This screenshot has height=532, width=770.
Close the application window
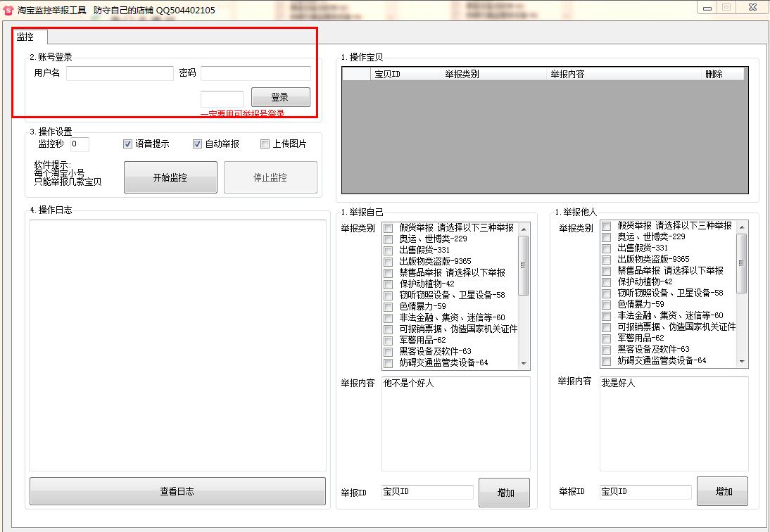[752, 8]
